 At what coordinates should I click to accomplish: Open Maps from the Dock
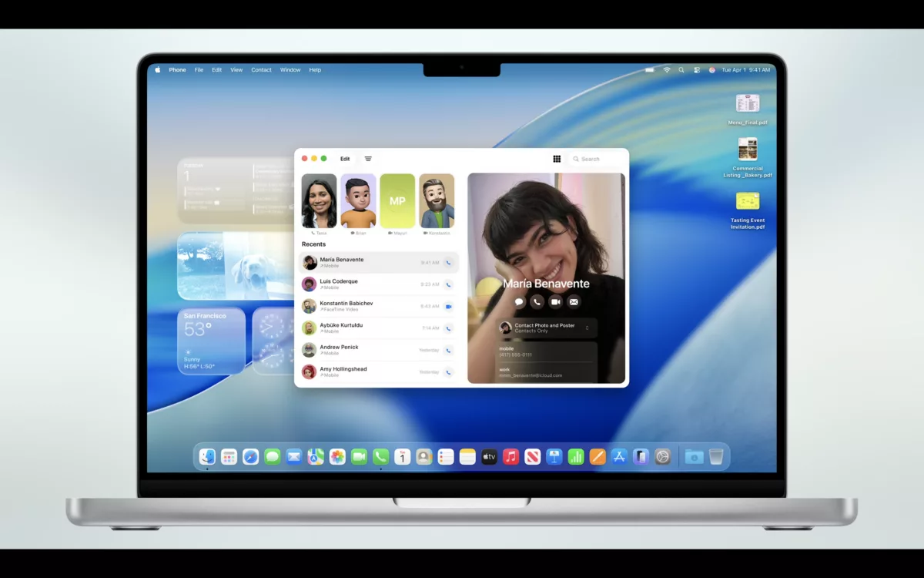coord(316,457)
